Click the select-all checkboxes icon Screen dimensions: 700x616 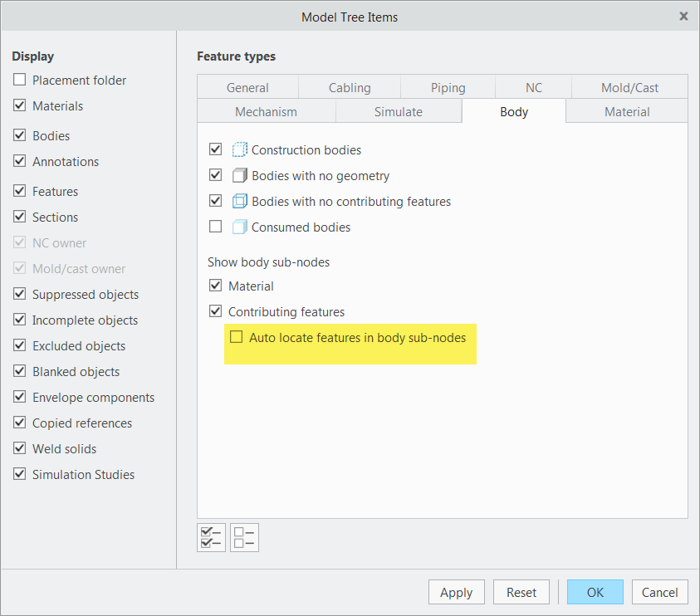[x=211, y=537]
